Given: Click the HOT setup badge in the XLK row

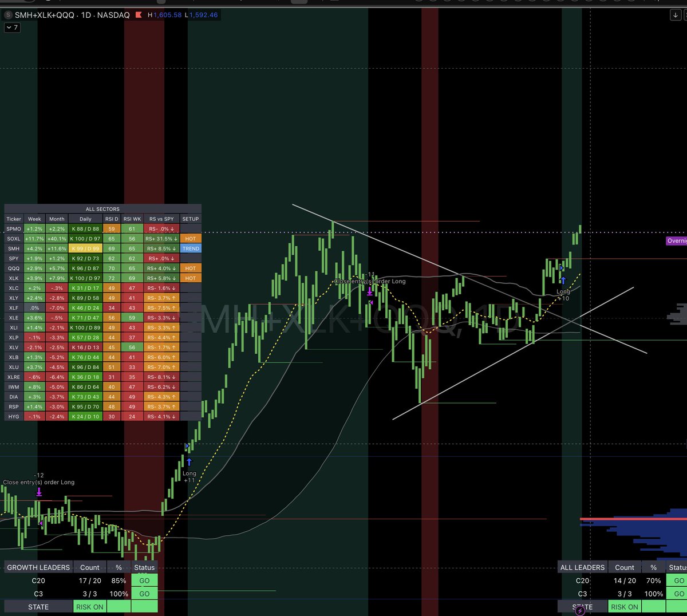Looking at the screenshot, I should [x=191, y=278].
